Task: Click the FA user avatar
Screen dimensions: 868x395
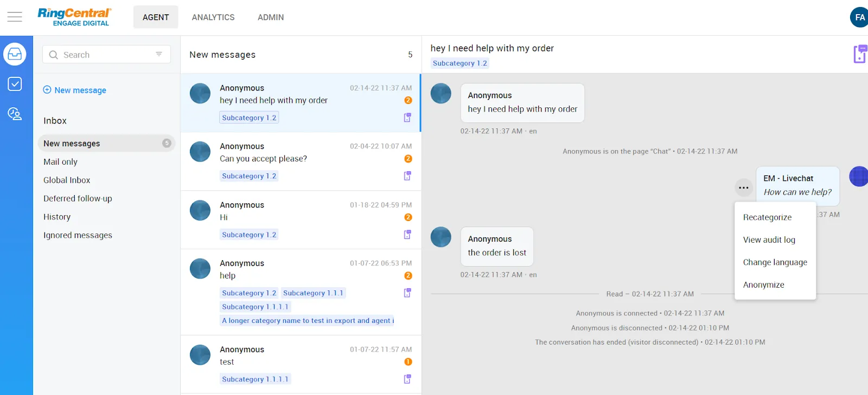Action: 859,17
